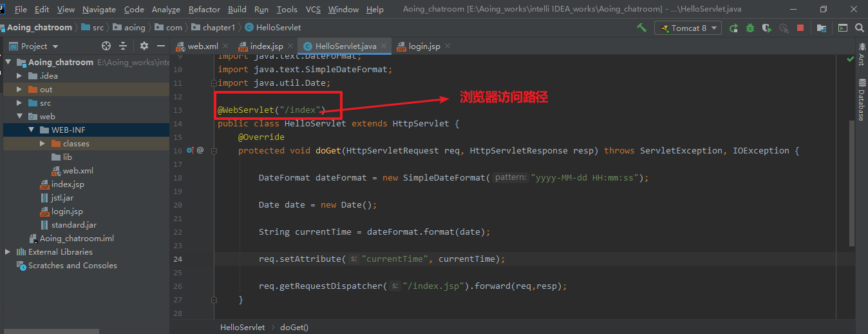Open the Ant tool window
The image size is (868, 334).
pos(861,54)
